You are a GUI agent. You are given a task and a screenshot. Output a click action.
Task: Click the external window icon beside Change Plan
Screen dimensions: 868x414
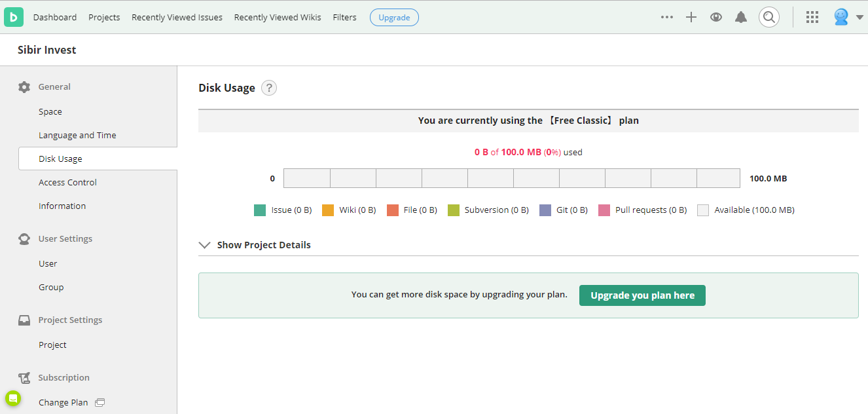[99, 402]
